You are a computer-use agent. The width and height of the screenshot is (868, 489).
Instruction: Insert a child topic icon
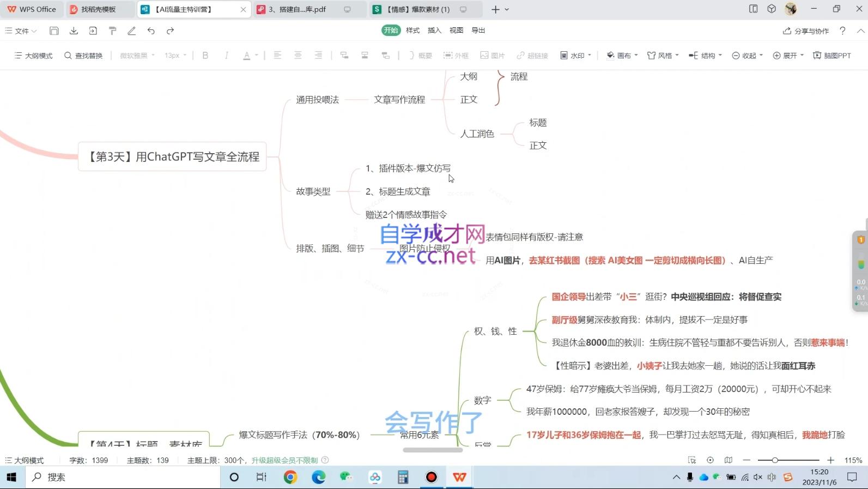coord(344,55)
